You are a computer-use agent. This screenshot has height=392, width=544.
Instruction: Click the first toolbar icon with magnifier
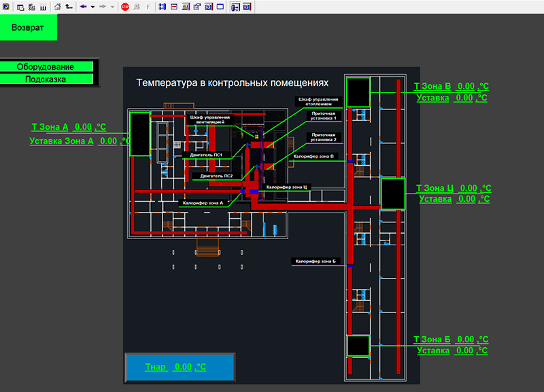6,7
